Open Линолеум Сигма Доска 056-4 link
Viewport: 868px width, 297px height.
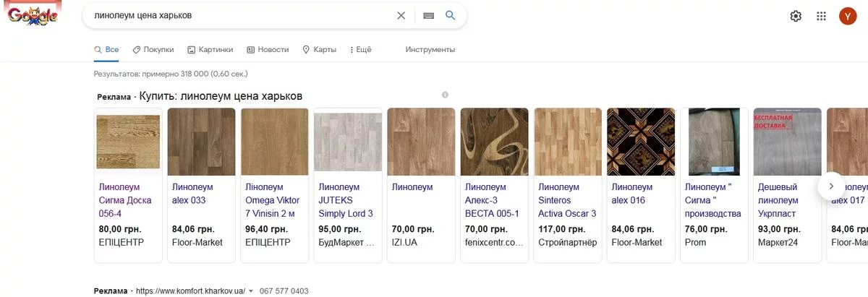tap(125, 200)
